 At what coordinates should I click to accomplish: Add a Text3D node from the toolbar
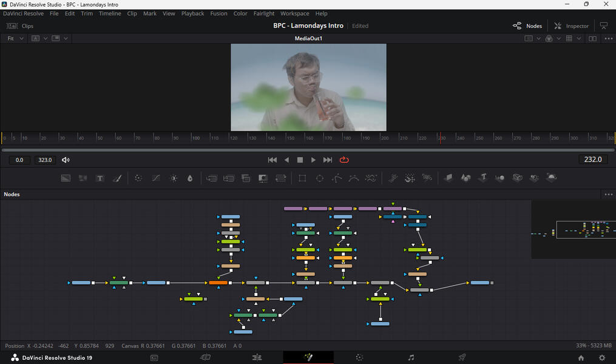pyautogui.click(x=482, y=178)
